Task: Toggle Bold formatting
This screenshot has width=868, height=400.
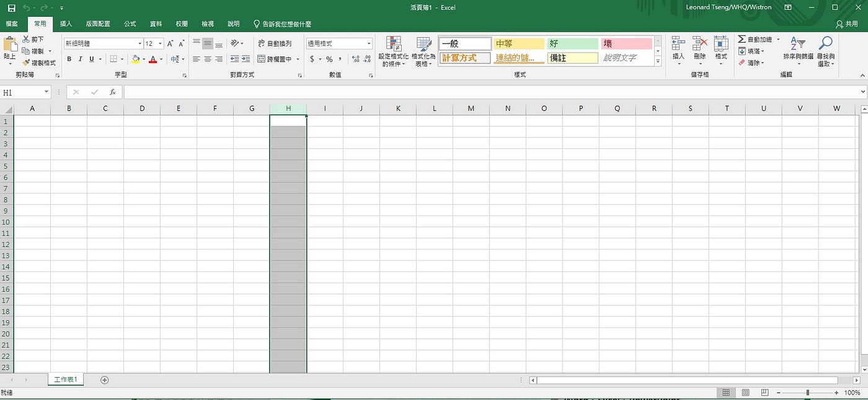Action: tap(69, 59)
